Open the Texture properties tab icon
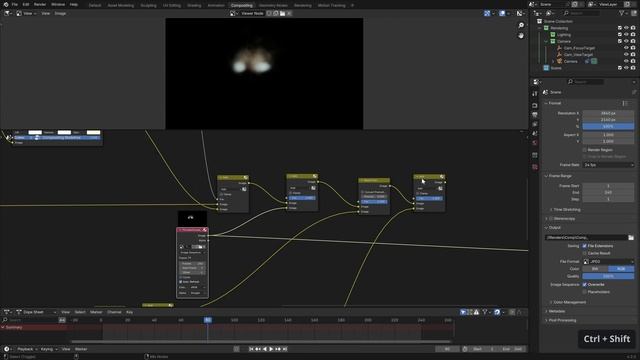Image resolution: width=640 pixels, height=360 pixels. point(535,167)
